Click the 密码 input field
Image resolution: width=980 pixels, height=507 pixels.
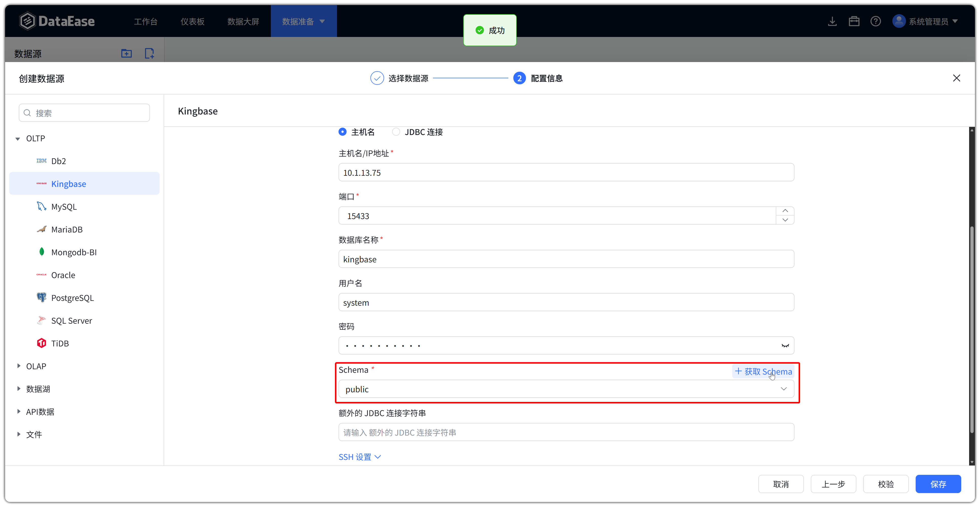[x=566, y=346]
